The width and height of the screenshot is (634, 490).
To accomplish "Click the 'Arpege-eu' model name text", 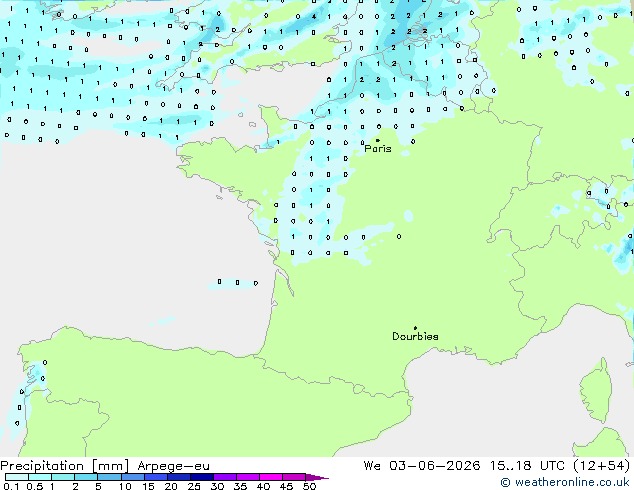I will [x=173, y=466].
